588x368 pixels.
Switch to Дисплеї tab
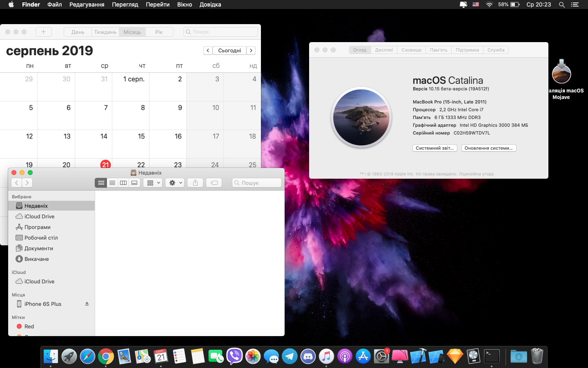[x=384, y=50]
